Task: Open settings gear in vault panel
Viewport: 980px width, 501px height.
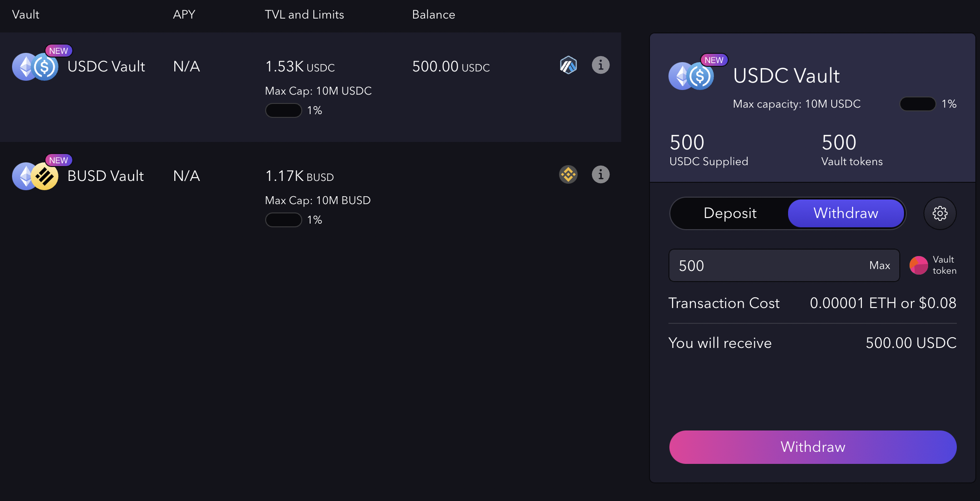Action: (940, 213)
